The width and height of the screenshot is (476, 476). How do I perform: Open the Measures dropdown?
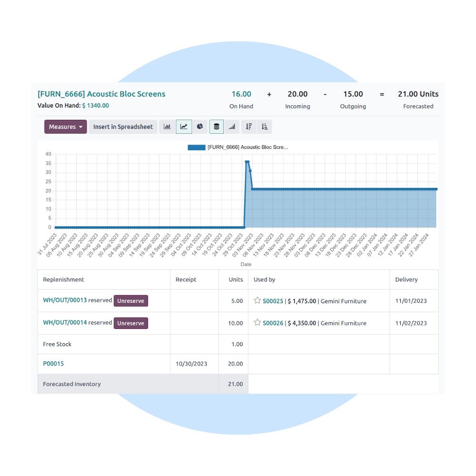(65, 127)
